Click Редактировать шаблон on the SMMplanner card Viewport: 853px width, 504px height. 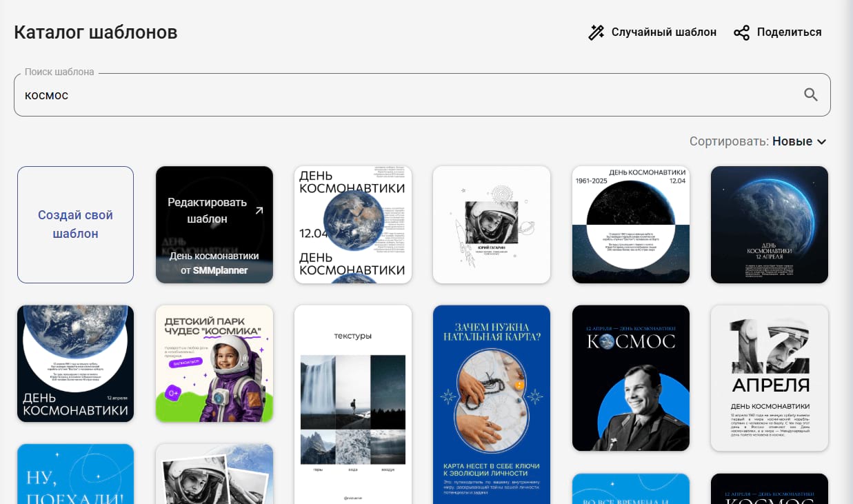[207, 210]
